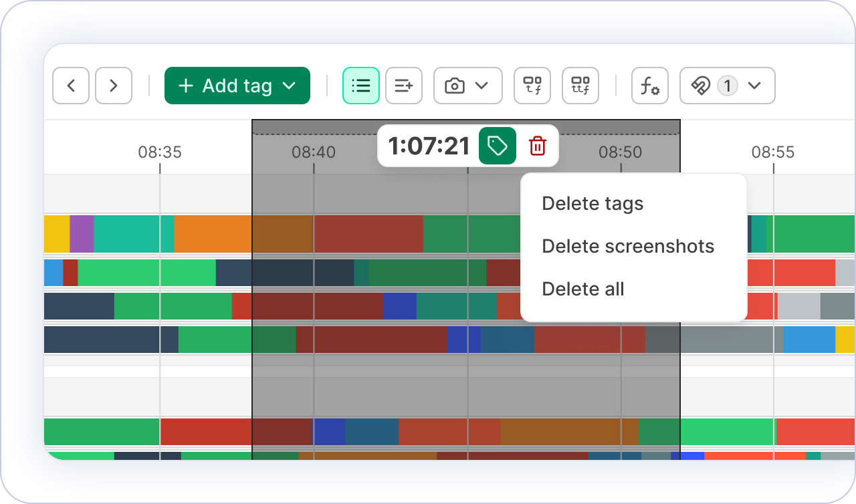
Task: Expand the magnet snapping dropdown
Action: pos(727,86)
